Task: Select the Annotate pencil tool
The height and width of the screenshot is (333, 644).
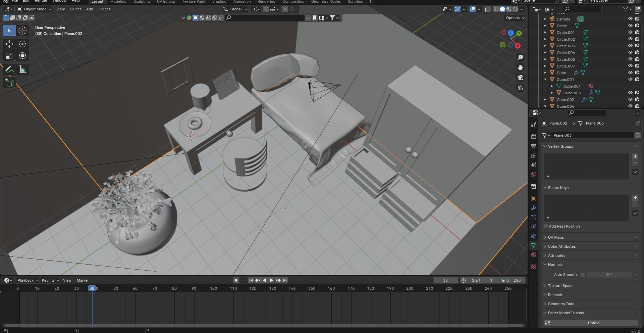Action: [x=9, y=69]
